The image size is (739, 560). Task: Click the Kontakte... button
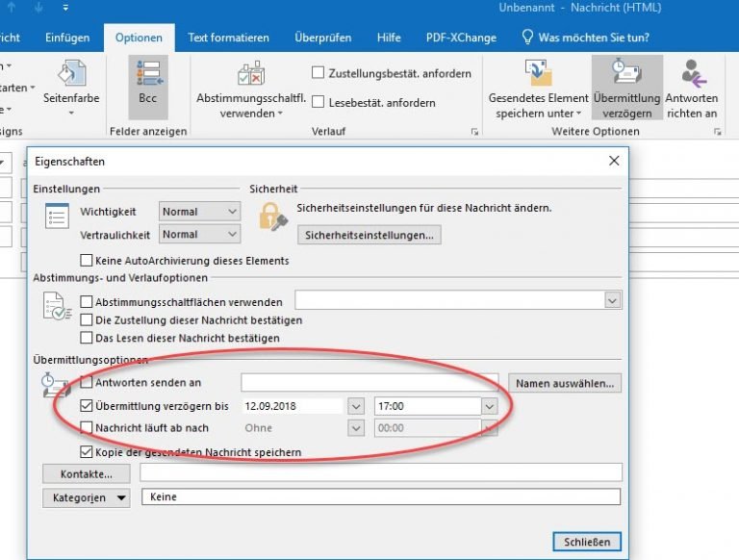tap(87, 473)
